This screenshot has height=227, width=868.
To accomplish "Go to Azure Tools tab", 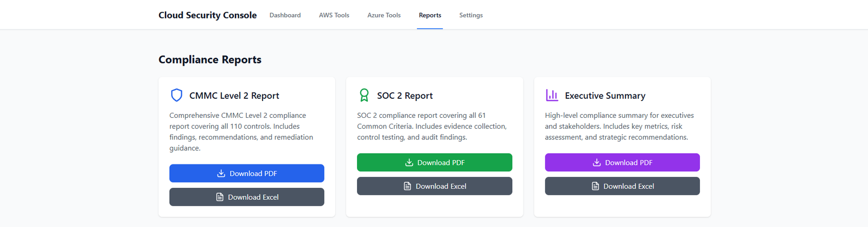I will click(x=384, y=15).
